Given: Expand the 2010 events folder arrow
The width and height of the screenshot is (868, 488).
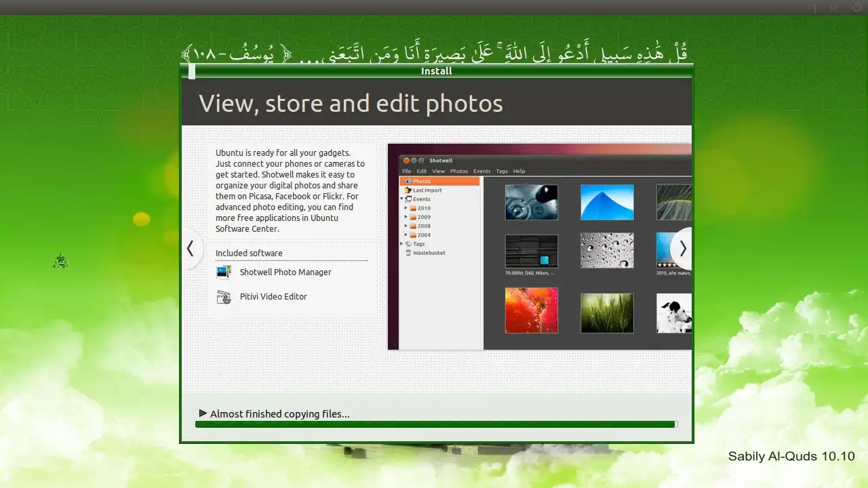Looking at the screenshot, I should pos(406,208).
